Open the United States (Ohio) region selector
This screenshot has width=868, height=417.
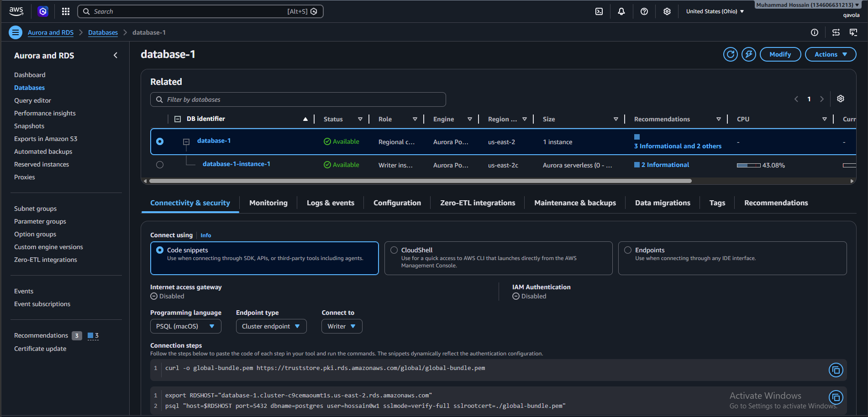click(x=715, y=11)
